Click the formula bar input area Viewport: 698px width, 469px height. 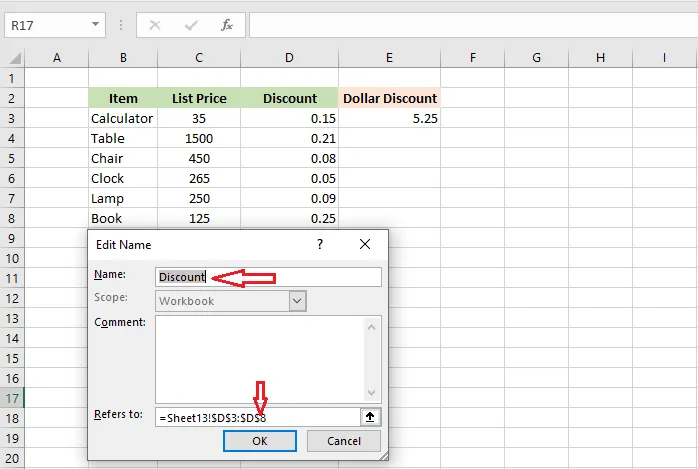pyautogui.click(x=473, y=25)
